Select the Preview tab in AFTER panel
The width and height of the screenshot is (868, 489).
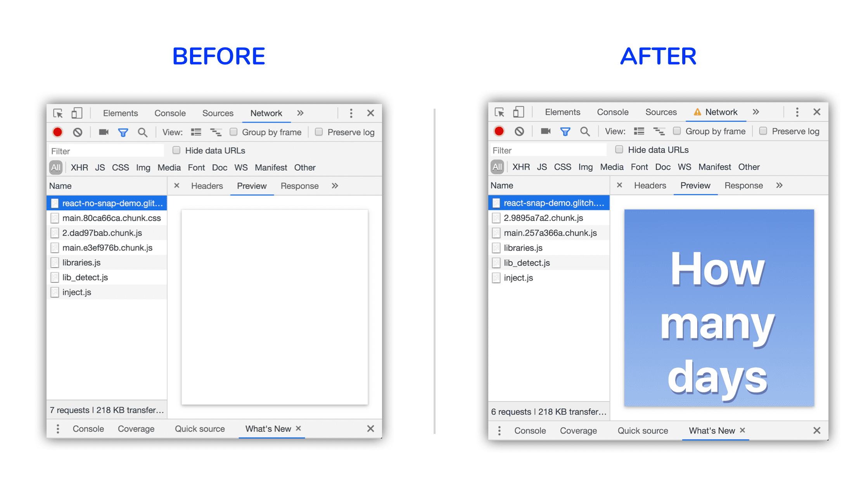coord(696,186)
